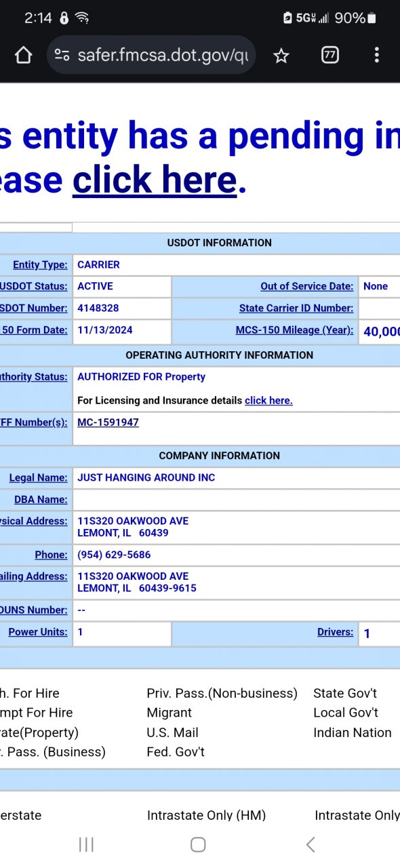The height and width of the screenshot is (868, 400).
Task: Tap Android recent apps button
Action: click(86, 844)
